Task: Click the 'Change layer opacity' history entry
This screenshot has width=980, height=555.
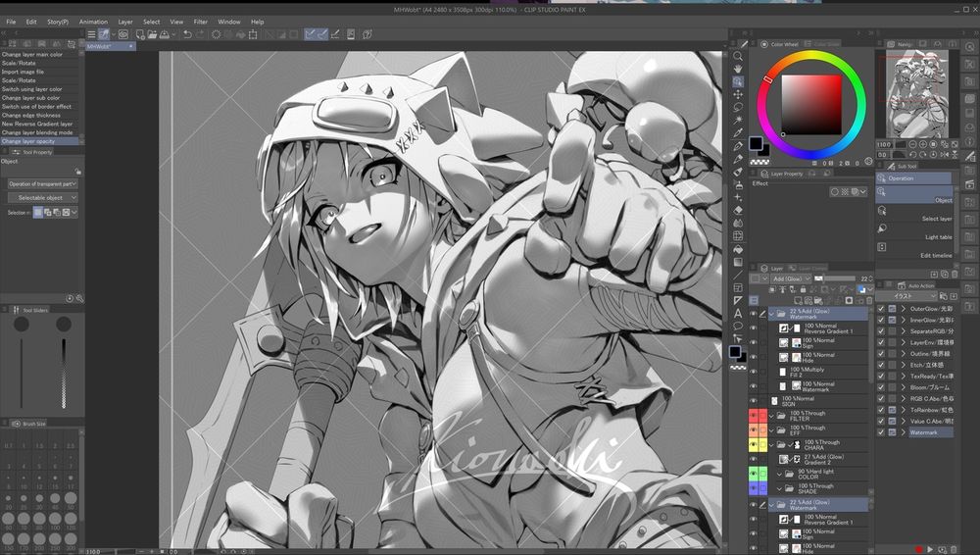Action: click(x=29, y=141)
